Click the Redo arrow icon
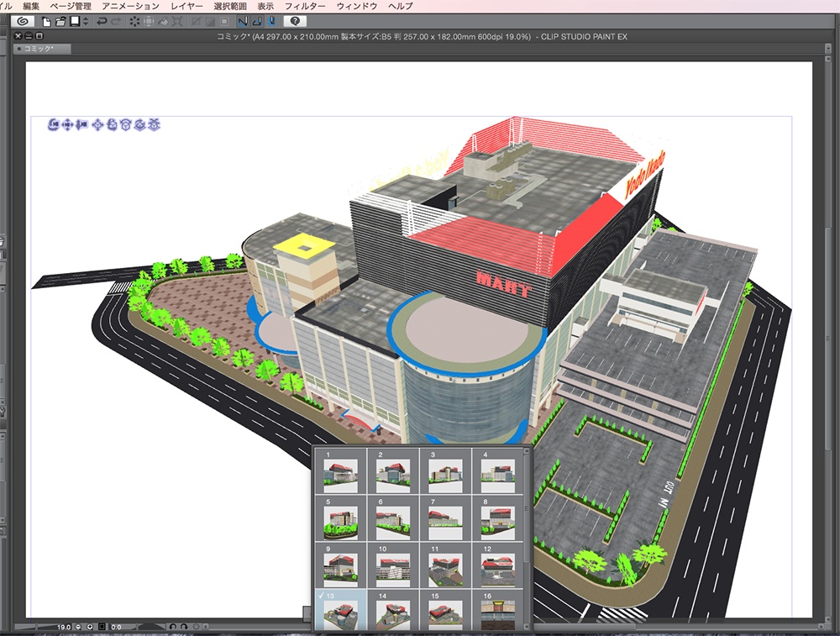840x636 pixels. click(116, 22)
